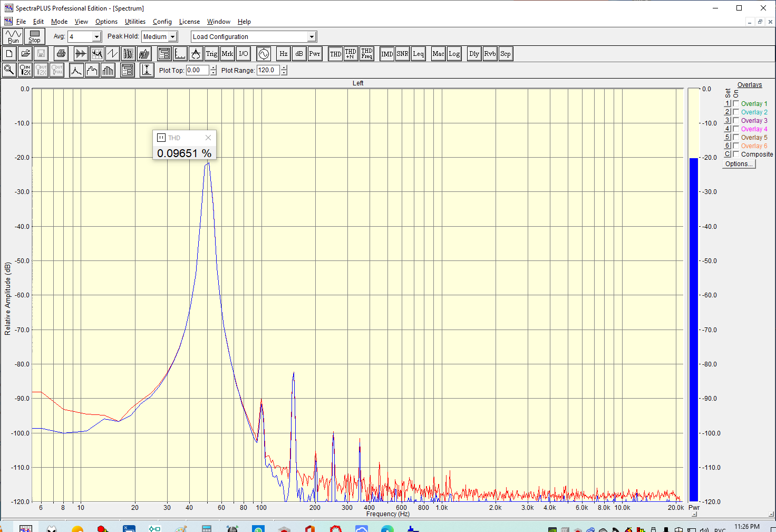Open the Utilities menu
This screenshot has height=532, width=776.
point(135,22)
